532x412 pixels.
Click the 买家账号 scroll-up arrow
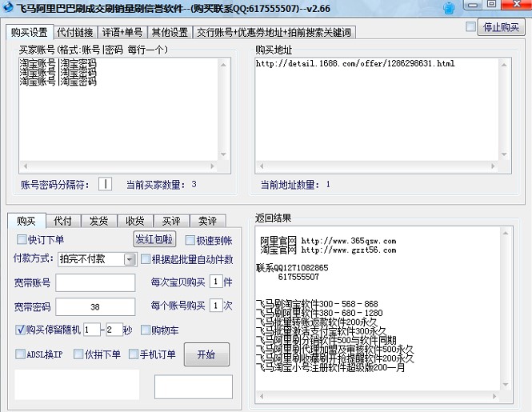(x=223, y=65)
